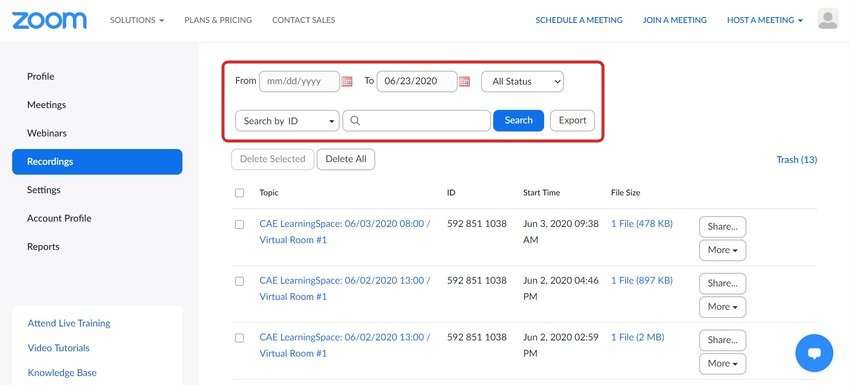Open the Trash (13) link
The width and height of the screenshot is (850, 385).
tap(797, 159)
